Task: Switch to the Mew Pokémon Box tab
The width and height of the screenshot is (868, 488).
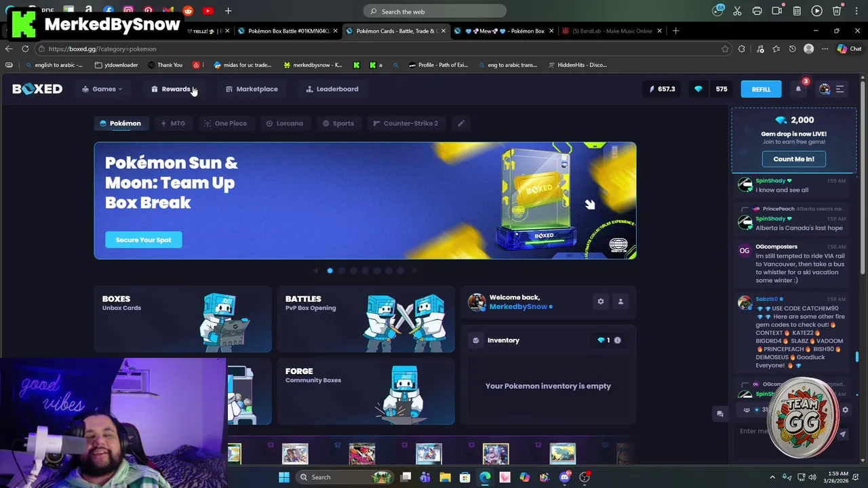Action: (x=503, y=30)
